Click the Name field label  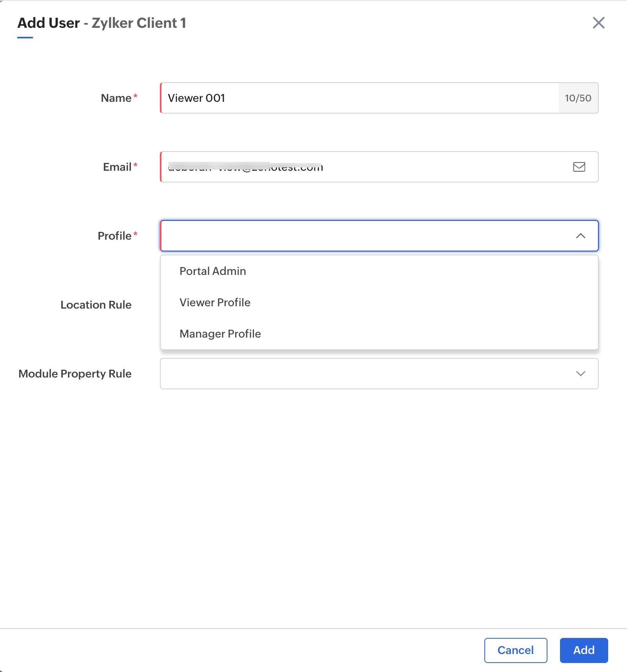coord(116,98)
